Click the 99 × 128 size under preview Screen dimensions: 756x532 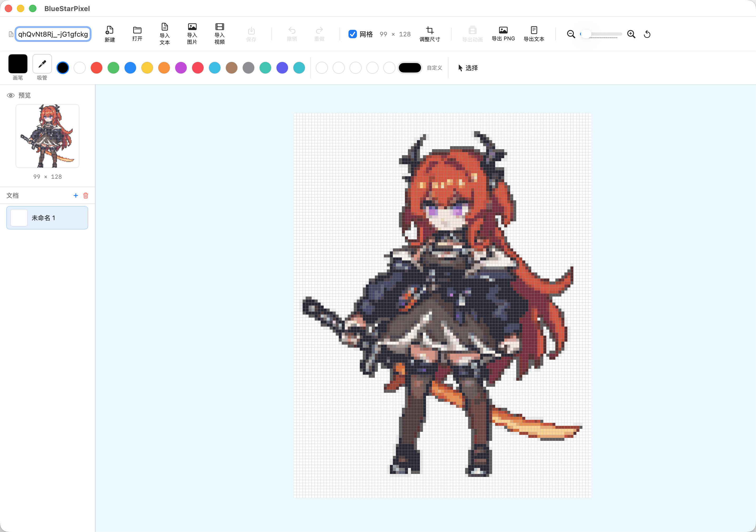[47, 177]
